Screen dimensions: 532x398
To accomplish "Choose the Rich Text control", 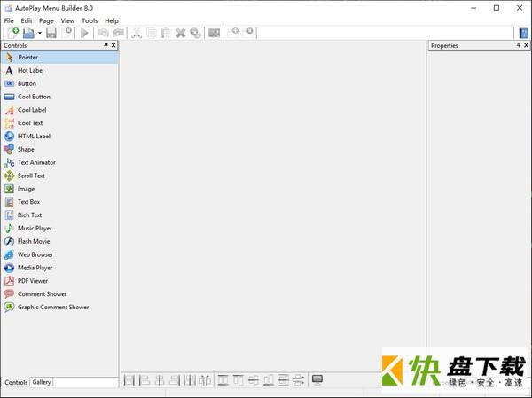I will tap(59, 215).
